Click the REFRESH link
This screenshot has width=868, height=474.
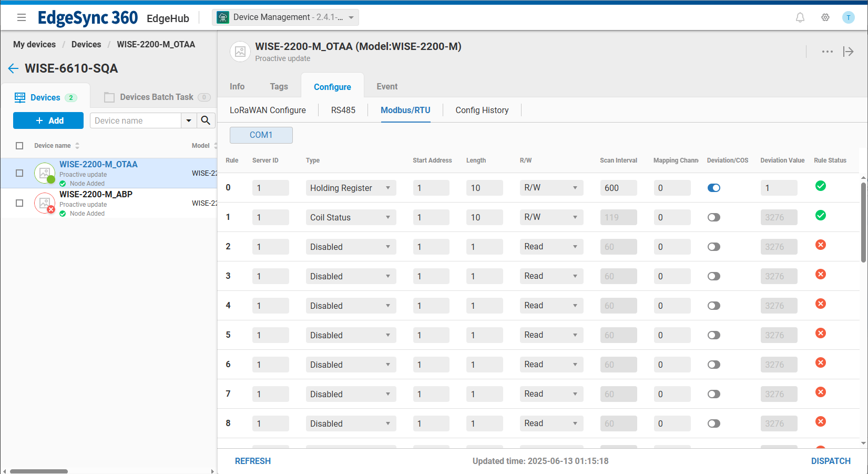coord(253,461)
